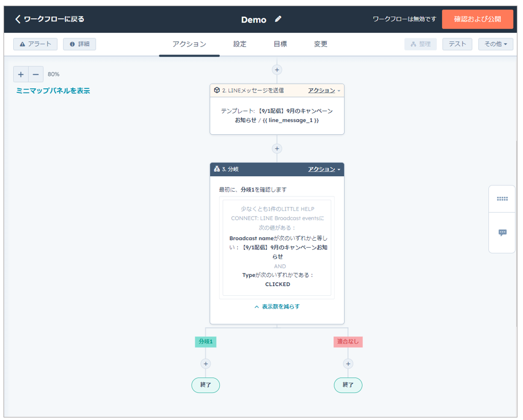Add a step between LINE message and branch
Viewport: 523px width, 420px height.
(277, 149)
